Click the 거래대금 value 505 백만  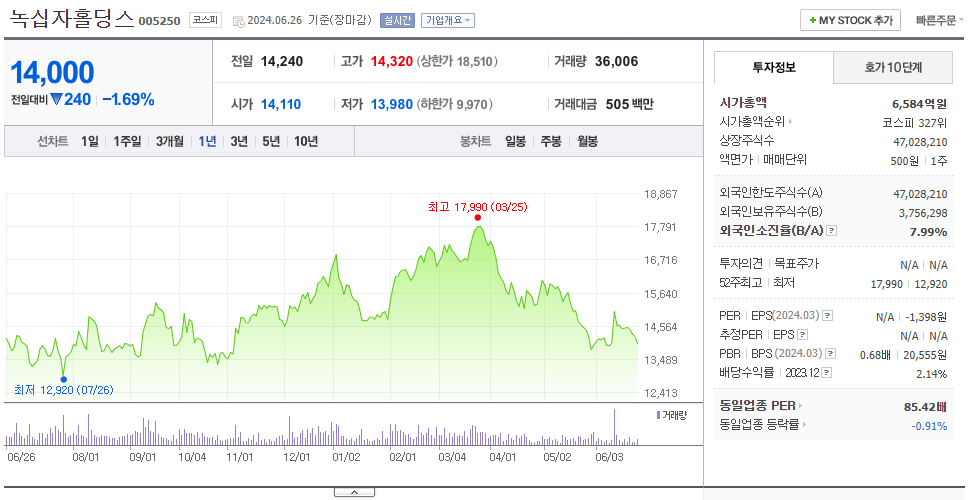(x=630, y=104)
